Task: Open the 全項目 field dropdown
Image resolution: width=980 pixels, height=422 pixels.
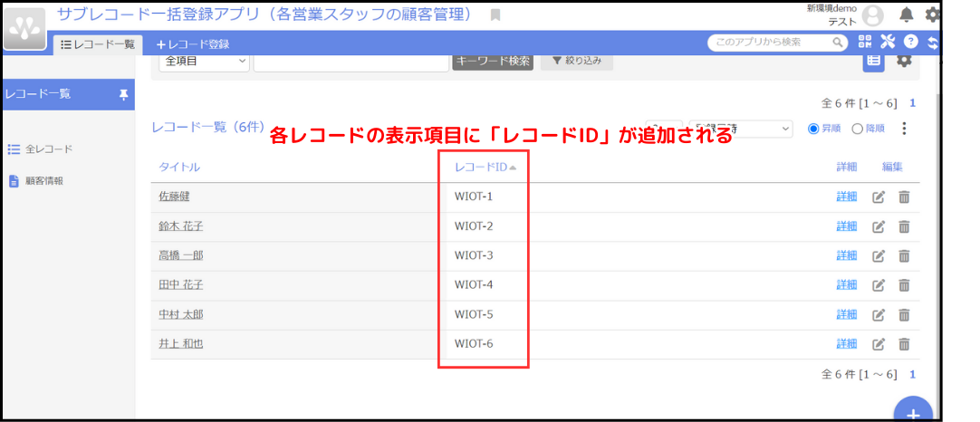Action: (204, 62)
